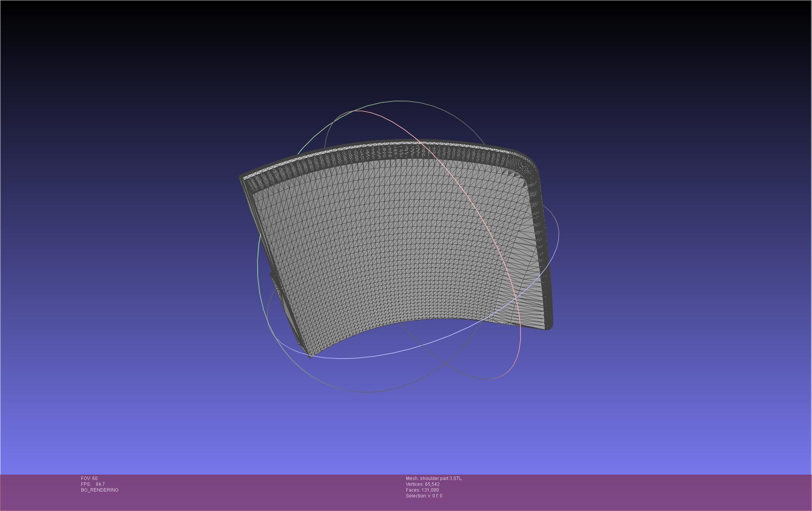Click the BO_RENDERING status text
This screenshot has width=812, height=511.
[100, 490]
